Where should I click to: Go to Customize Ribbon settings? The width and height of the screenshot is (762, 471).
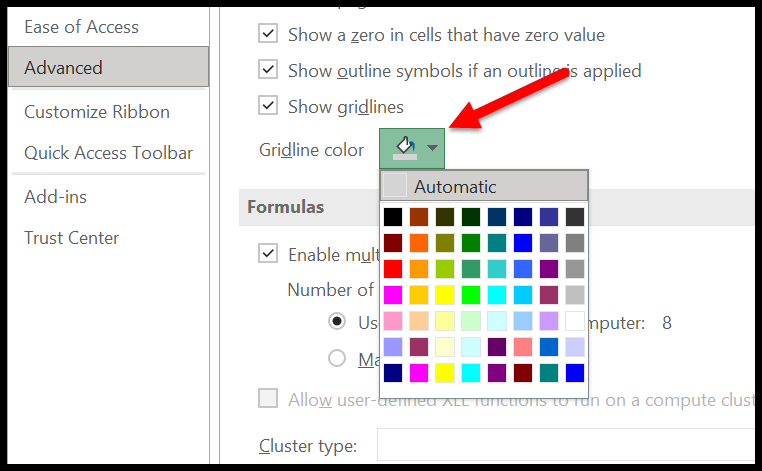(97, 112)
